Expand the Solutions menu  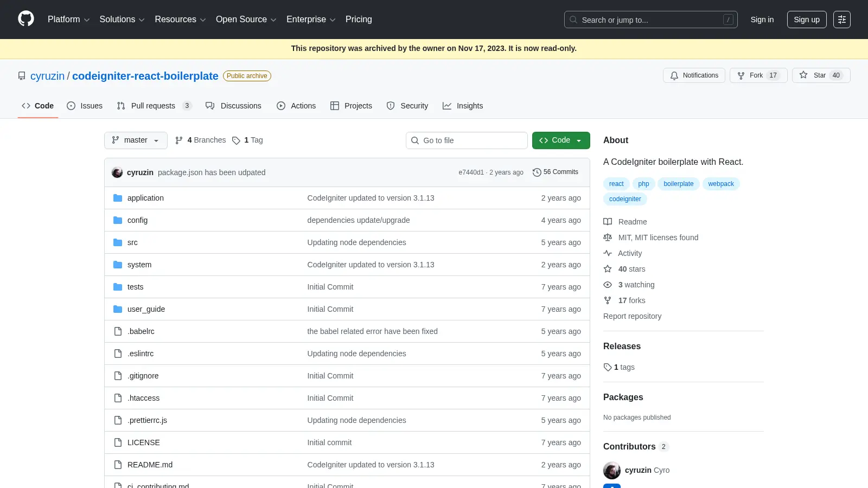pos(122,20)
